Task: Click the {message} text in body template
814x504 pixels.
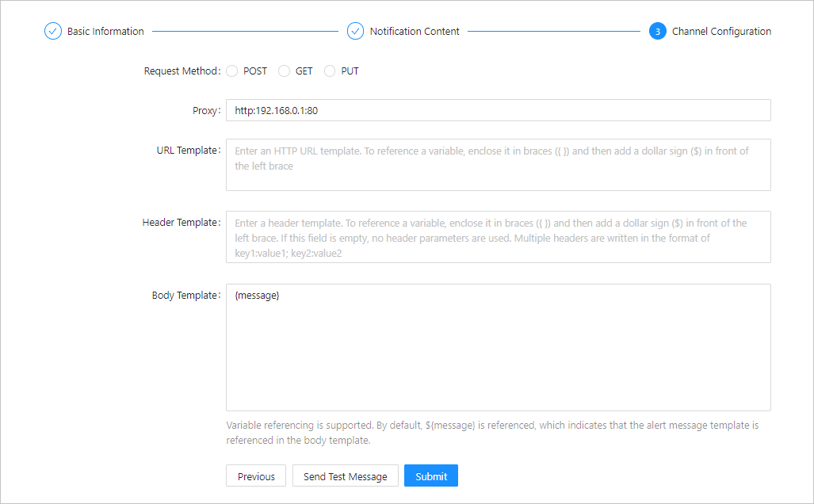Action: click(x=257, y=296)
